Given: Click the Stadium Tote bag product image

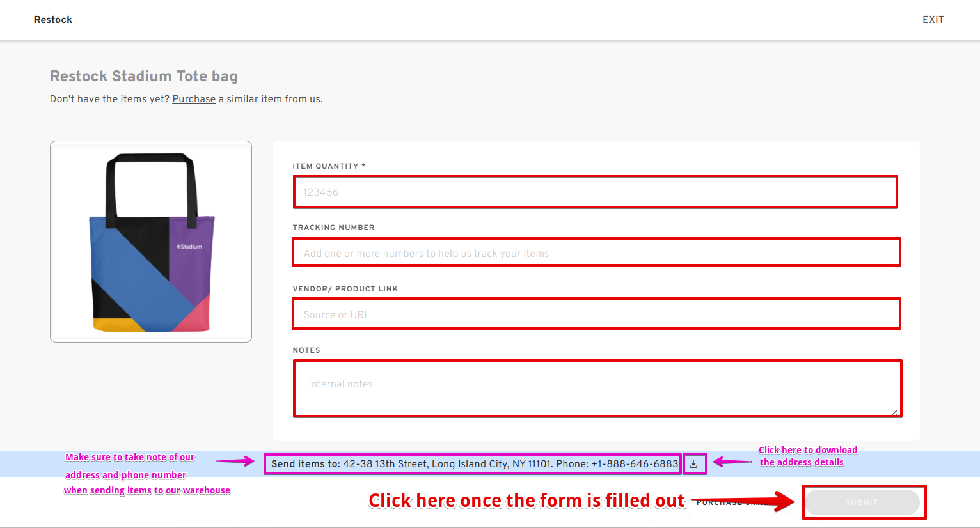Looking at the screenshot, I should click(151, 242).
